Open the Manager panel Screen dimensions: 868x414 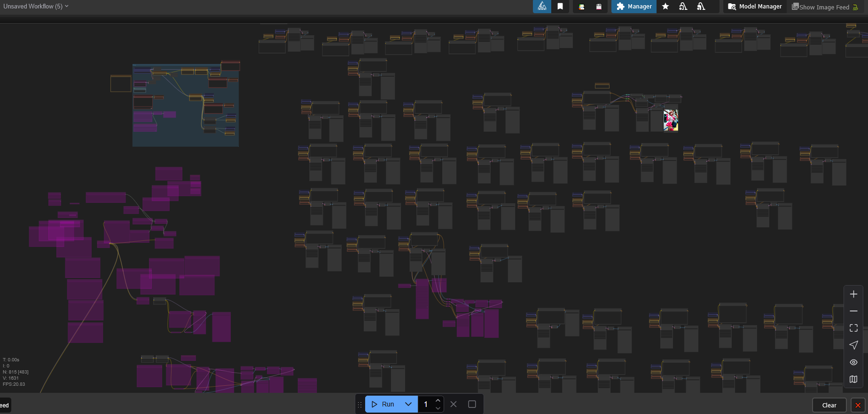(x=634, y=7)
